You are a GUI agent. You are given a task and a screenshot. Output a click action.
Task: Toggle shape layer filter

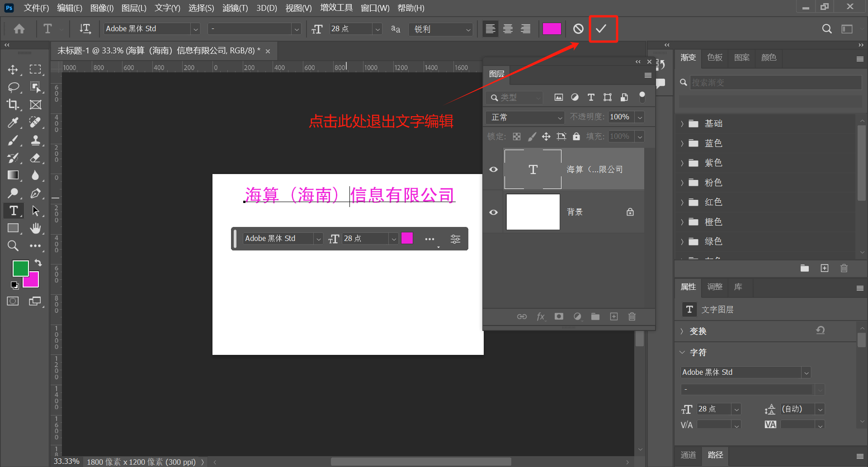coord(608,97)
